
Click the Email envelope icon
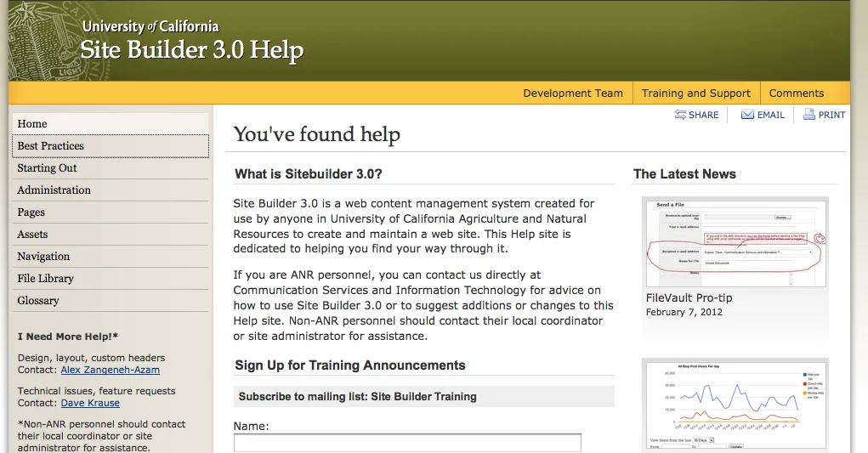point(747,115)
